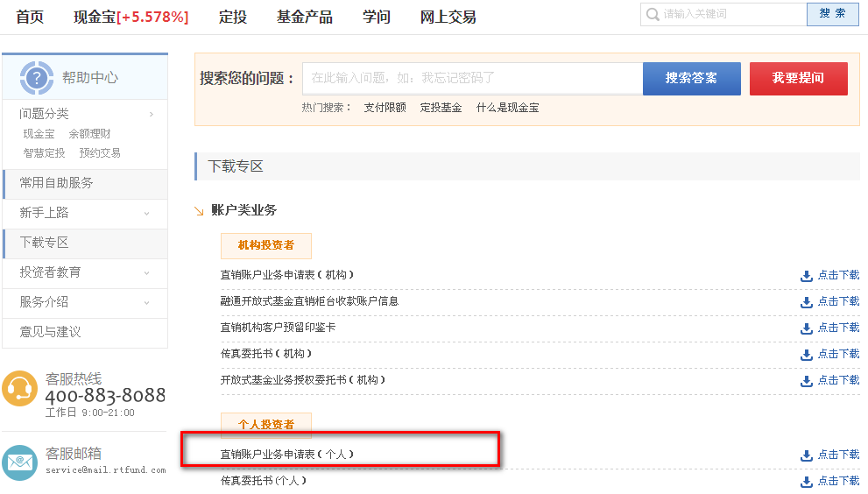This screenshot has width=868, height=494.
Task: Expand the 新手上路 sidebar section
Action: coord(146,213)
